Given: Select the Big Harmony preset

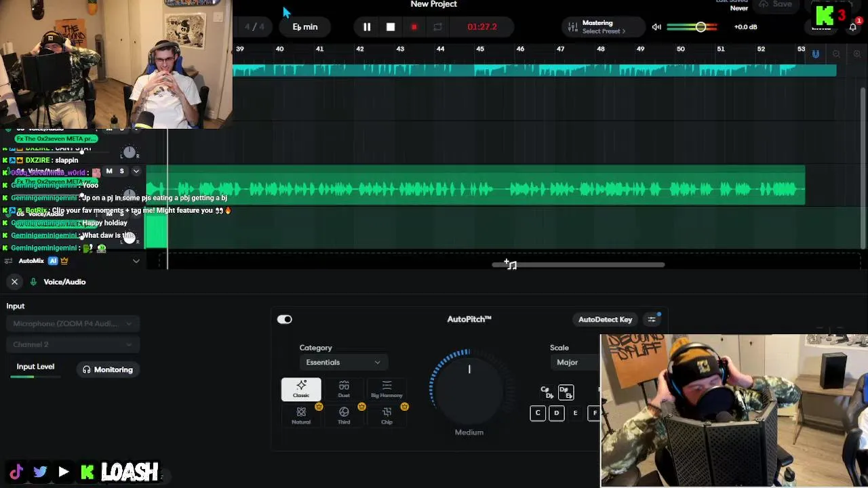Looking at the screenshot, I should click(x=387, y=390).
